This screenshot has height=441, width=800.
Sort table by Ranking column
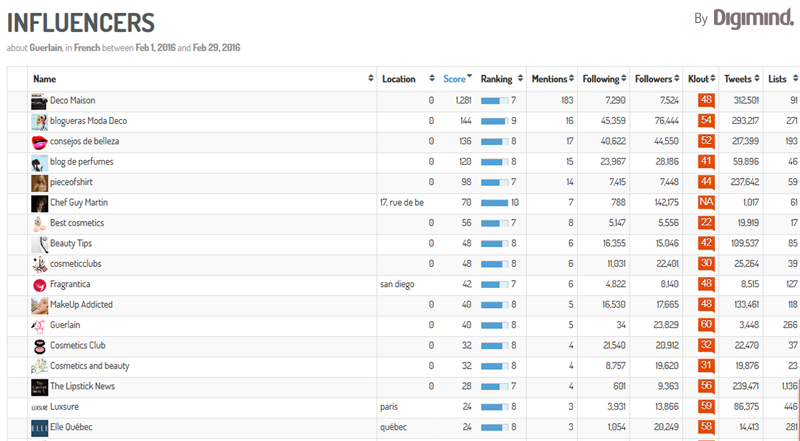coord(501,79)
